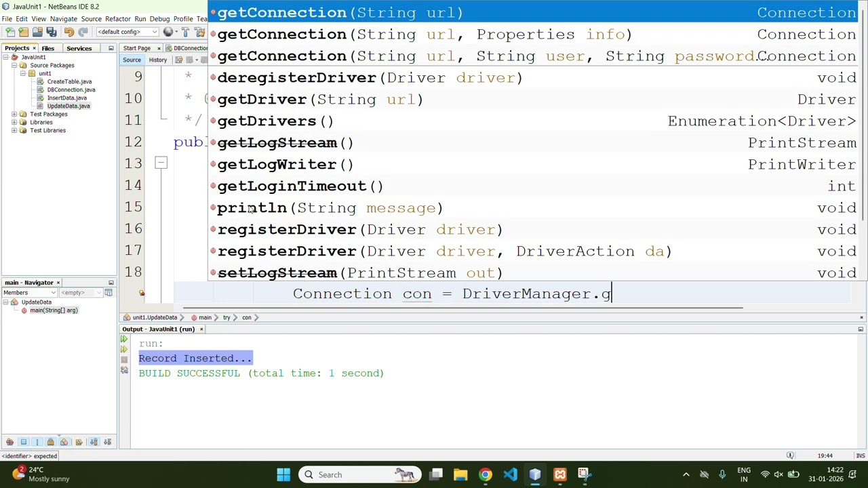The image size is (868, 488).
Task: Switch editor to Source view
Action: coord(132,60)
